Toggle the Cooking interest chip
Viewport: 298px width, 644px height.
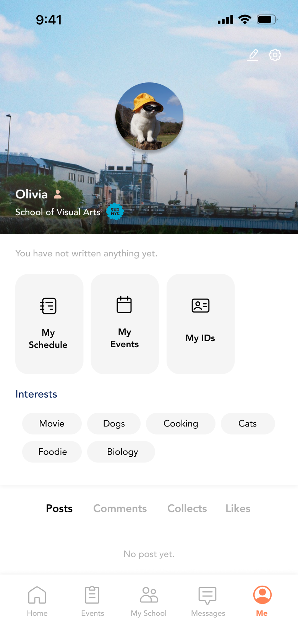coord(181,423)
